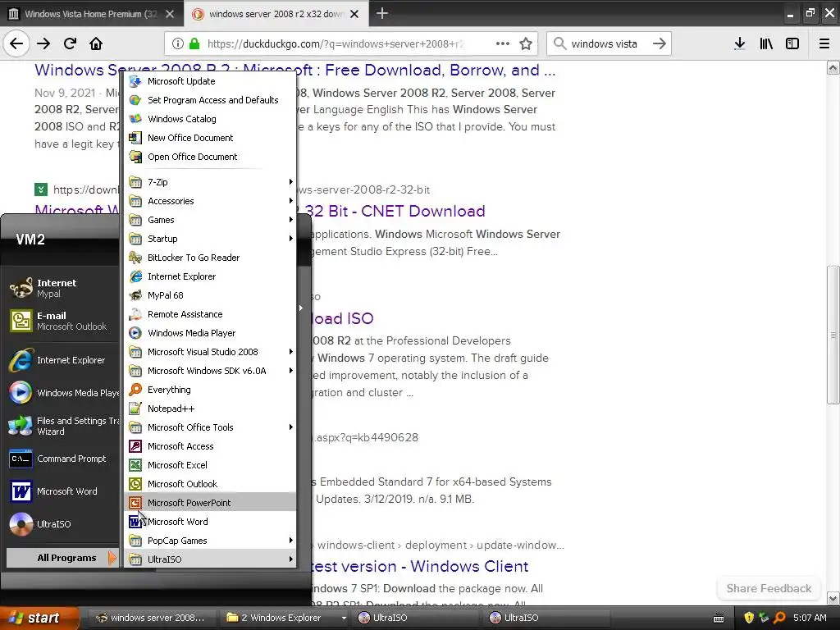Open the browser Downloads arrow
The width and height of the screenshot is (840, 630).
tap(739, 43)
